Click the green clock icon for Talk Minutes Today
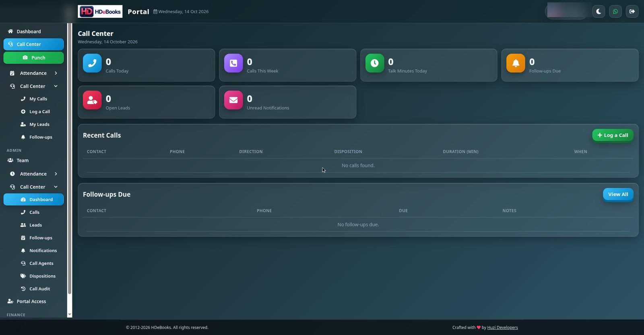 pos(375,63)
